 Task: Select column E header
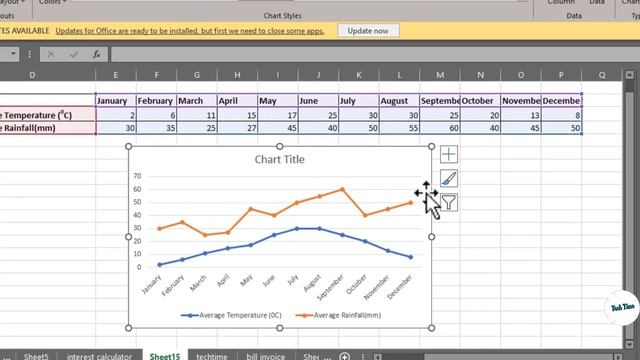[x=116, y=75]
